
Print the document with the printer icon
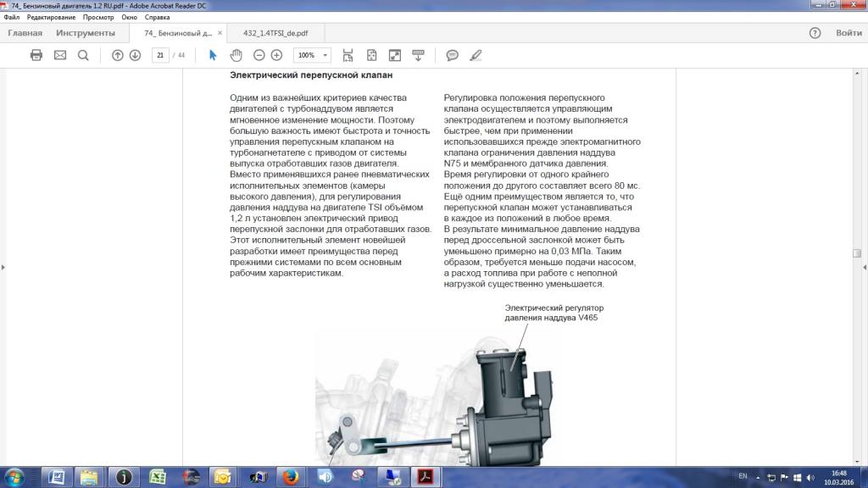[x=36, y=55]
